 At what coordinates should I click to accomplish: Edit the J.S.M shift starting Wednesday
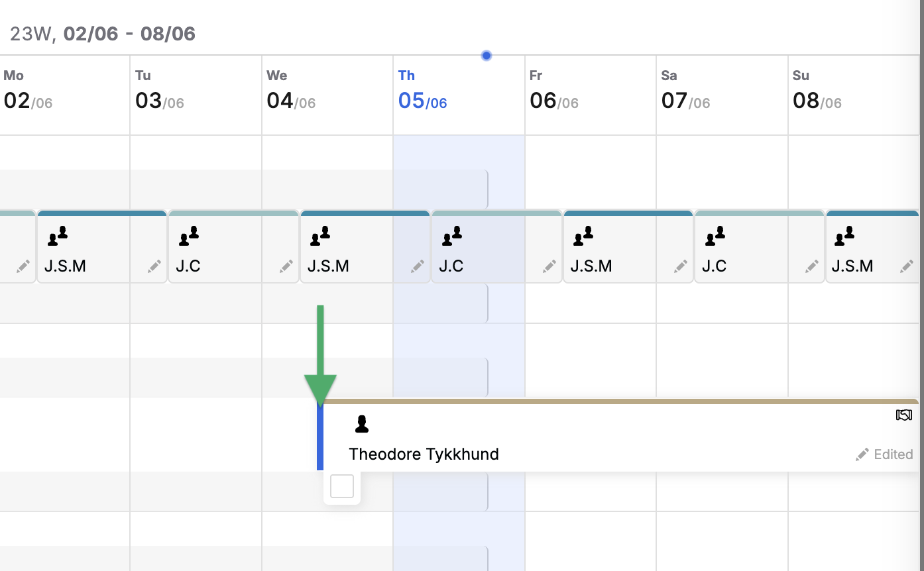[417, 266]
